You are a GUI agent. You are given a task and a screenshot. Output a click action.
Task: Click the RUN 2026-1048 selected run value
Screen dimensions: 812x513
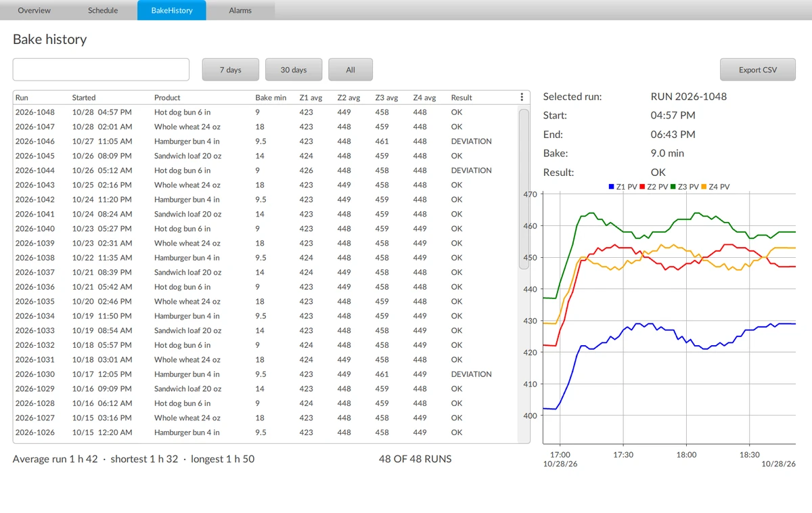pos(688,96)
